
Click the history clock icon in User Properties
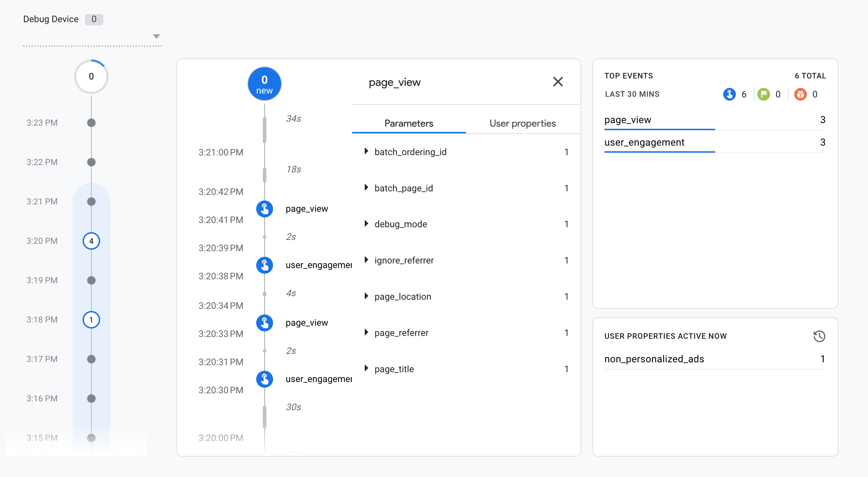point(819,336)
